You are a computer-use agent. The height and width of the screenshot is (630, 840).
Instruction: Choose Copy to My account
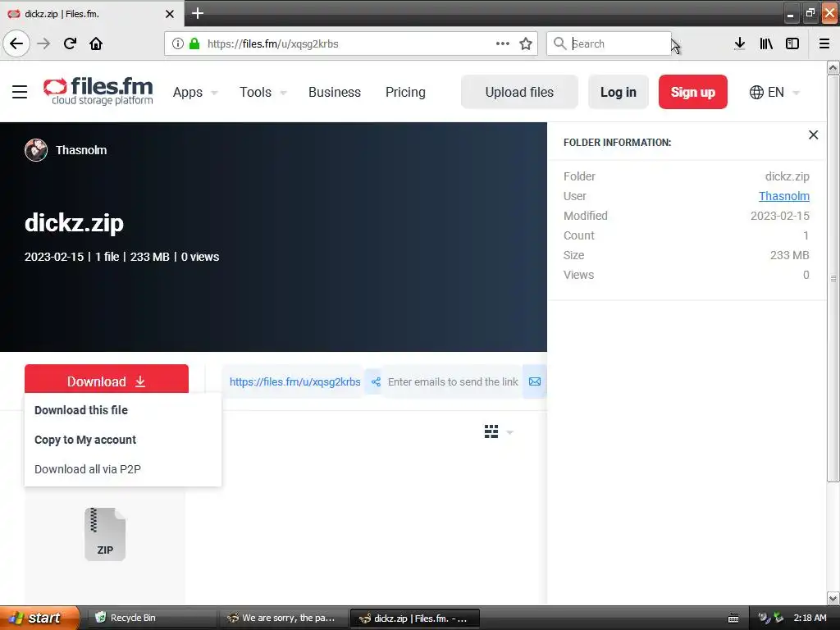point(85,440)
